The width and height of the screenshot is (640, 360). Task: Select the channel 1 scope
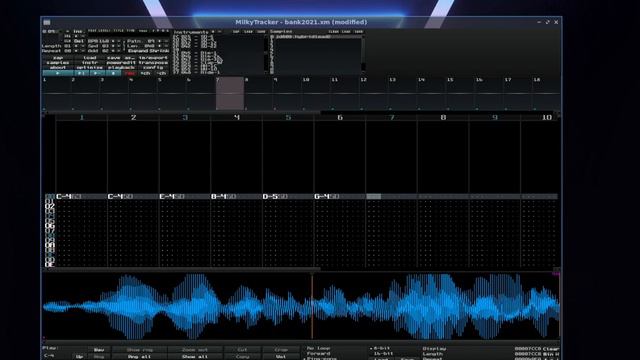pyautogui.click(x=57, y=93)
